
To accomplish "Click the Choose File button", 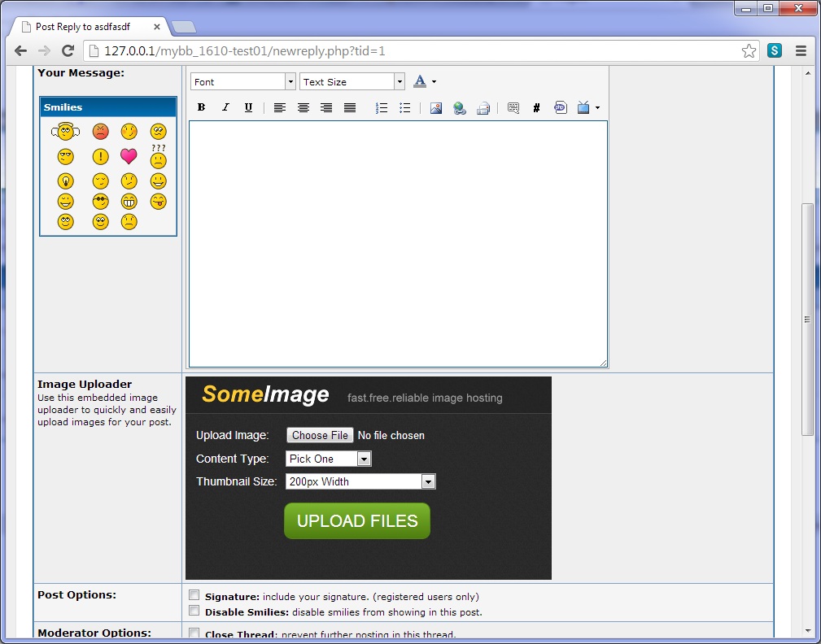I will 320,435.
